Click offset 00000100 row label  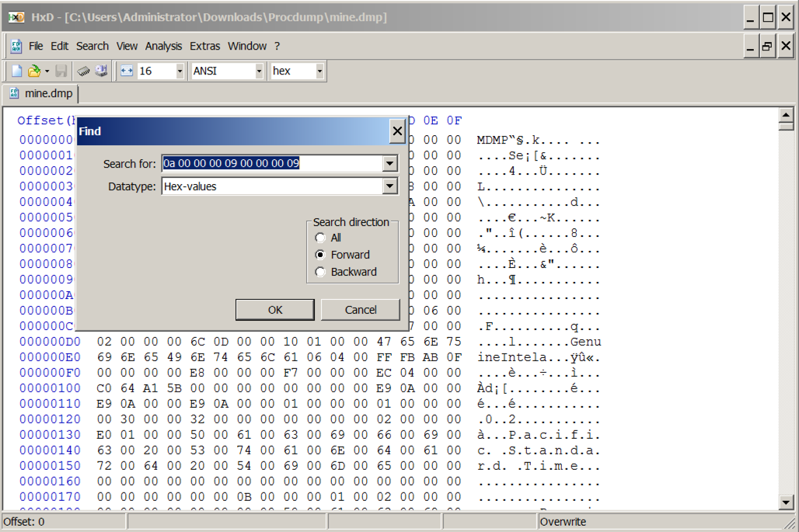pyautogui.click(x=50, y=388)
